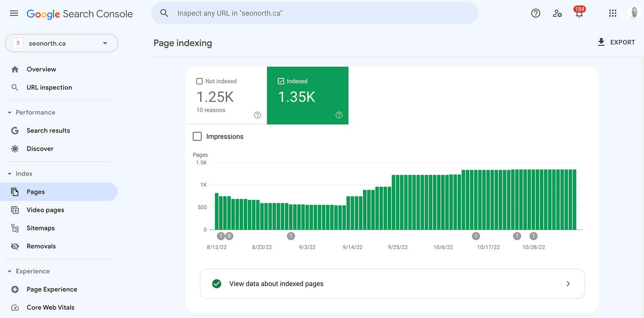
Task: Click the green checkmark on indexed pages row
Action: 217,284
